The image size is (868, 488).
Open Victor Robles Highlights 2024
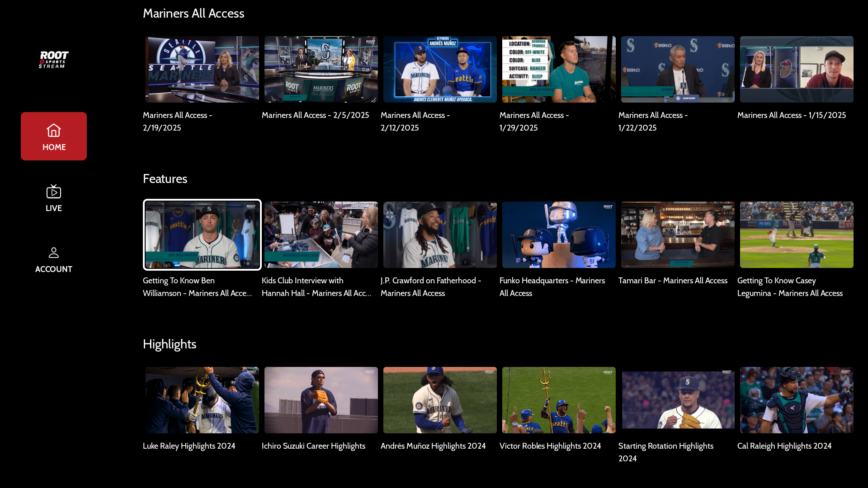point(559,400)
